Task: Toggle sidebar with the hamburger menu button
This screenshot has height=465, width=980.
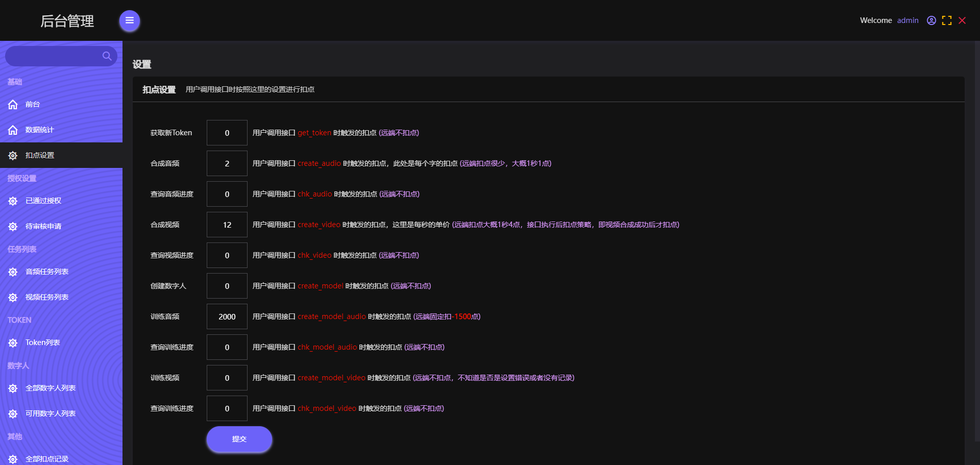Action: pyautogui.click(x=130, y=21)
